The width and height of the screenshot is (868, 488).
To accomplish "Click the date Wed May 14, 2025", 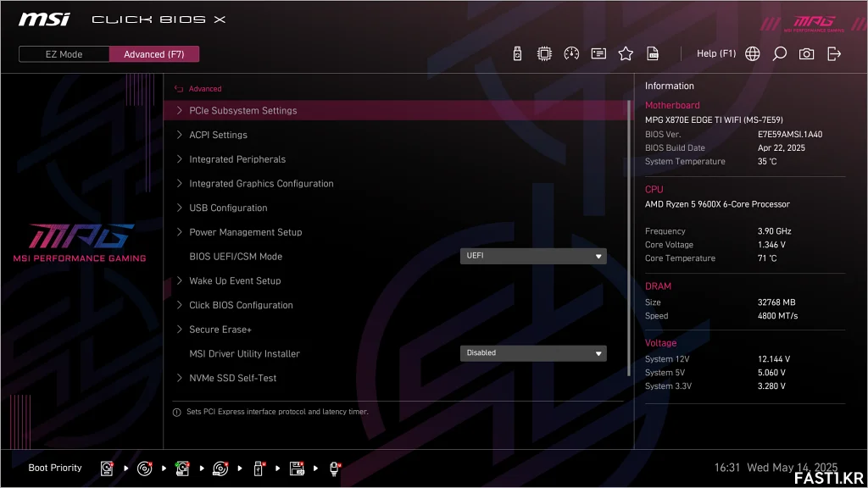I will click(793, 468).
